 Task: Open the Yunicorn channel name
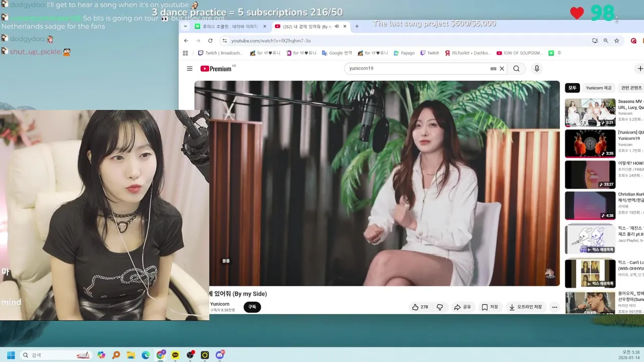coord(220,304)
